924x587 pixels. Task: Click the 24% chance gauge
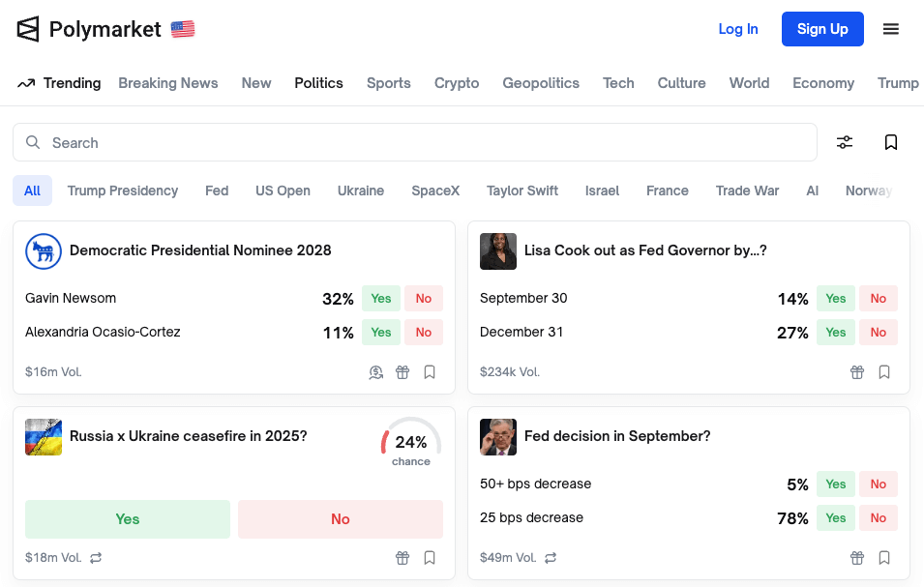coord(411,443)
